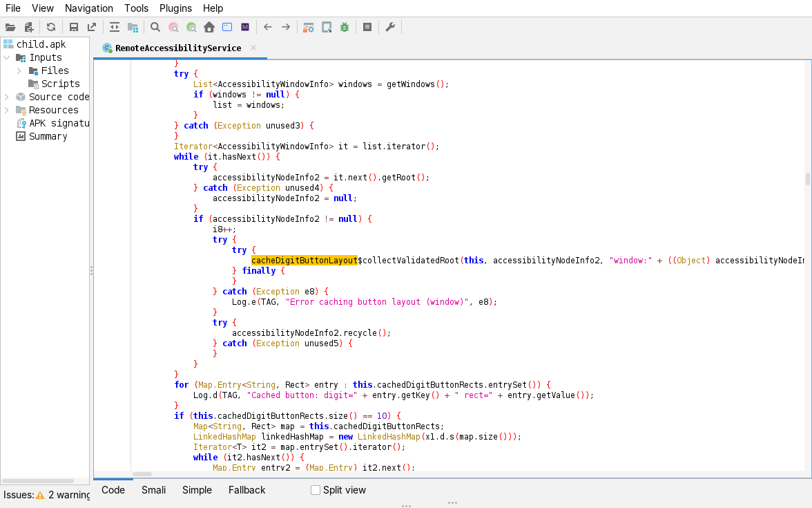
Task: Click the child.apk project icon
Action: tap(8, 44)
